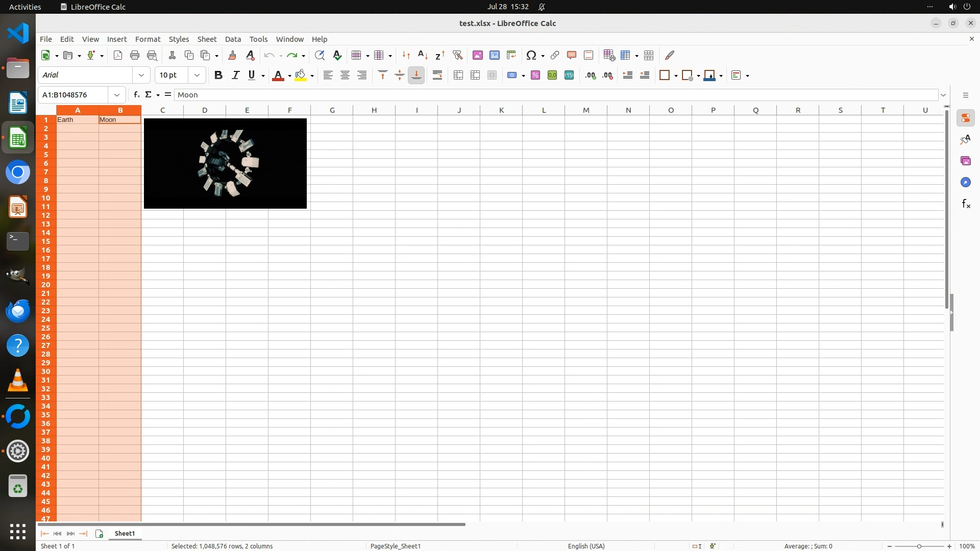The width and height of the screenshot is (980, 551).
Task: Click the Insert Image toolbar icon
Action: pos(477,55)
